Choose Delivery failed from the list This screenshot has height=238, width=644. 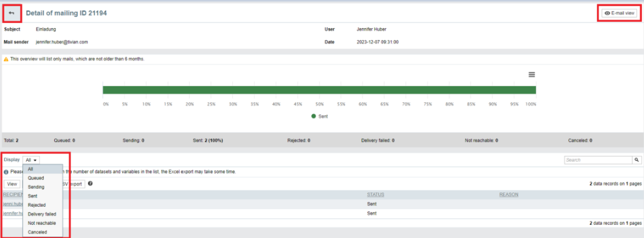pos(42,214)
